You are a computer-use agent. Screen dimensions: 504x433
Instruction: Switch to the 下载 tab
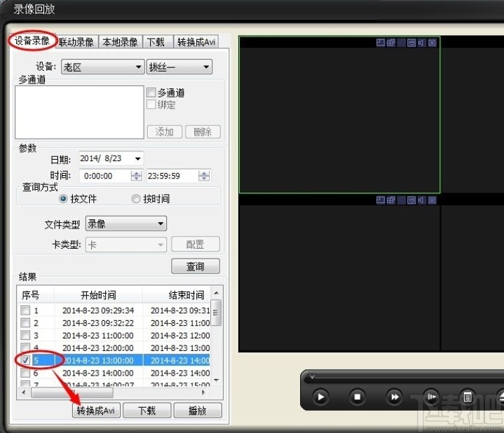click(x=156, y=42)
